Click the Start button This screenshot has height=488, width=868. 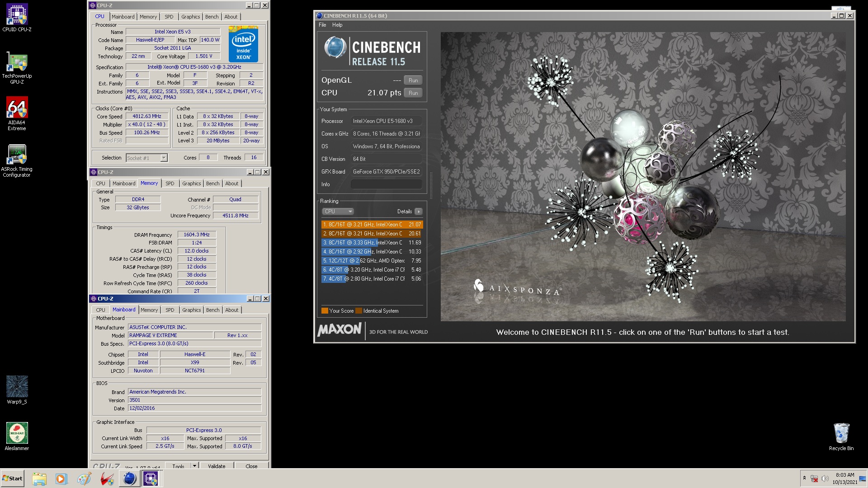coord(13,479)
